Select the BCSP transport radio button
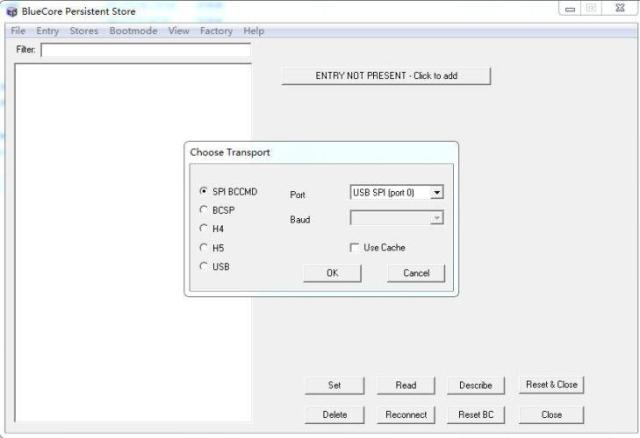The width and height of the screenshot is (640, 438). point(203,210)
